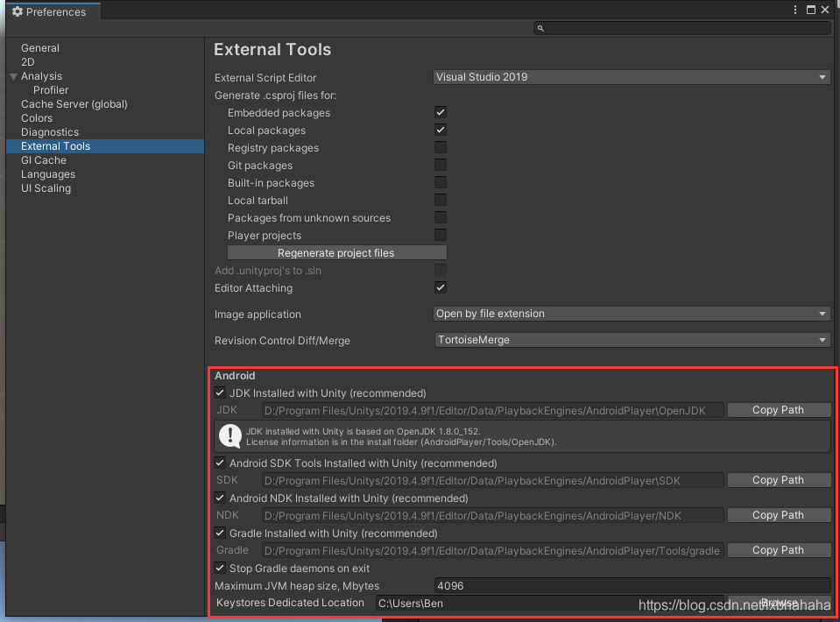Click the Analysis category label
Viewport: 840px width, 622px height.
click(x=42, y=76)
